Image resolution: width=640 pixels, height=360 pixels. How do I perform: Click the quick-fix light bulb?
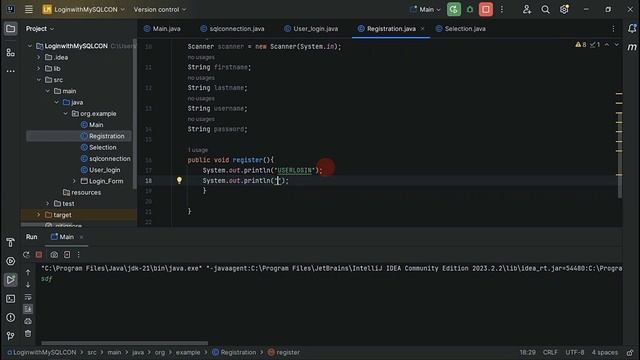[179, 180]
